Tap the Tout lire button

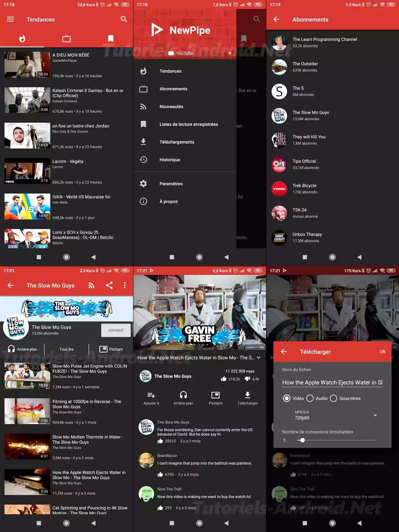click(x=66, y=349)
